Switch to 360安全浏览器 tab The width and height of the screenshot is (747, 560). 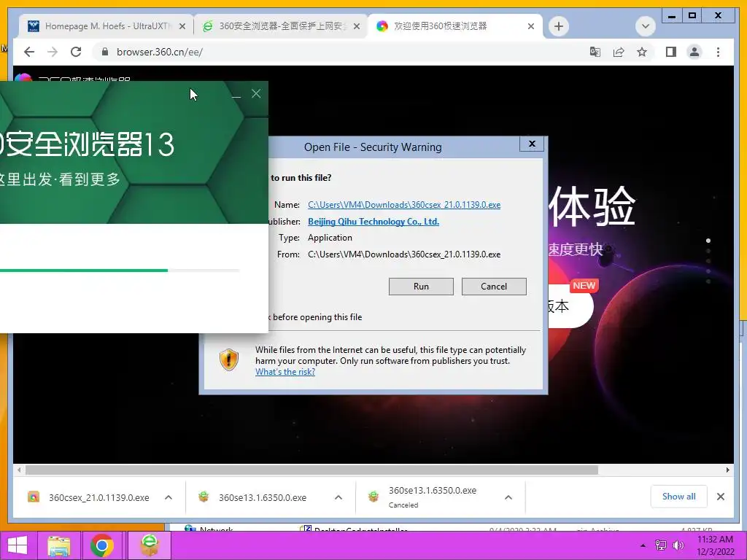(x=280, y=26)
